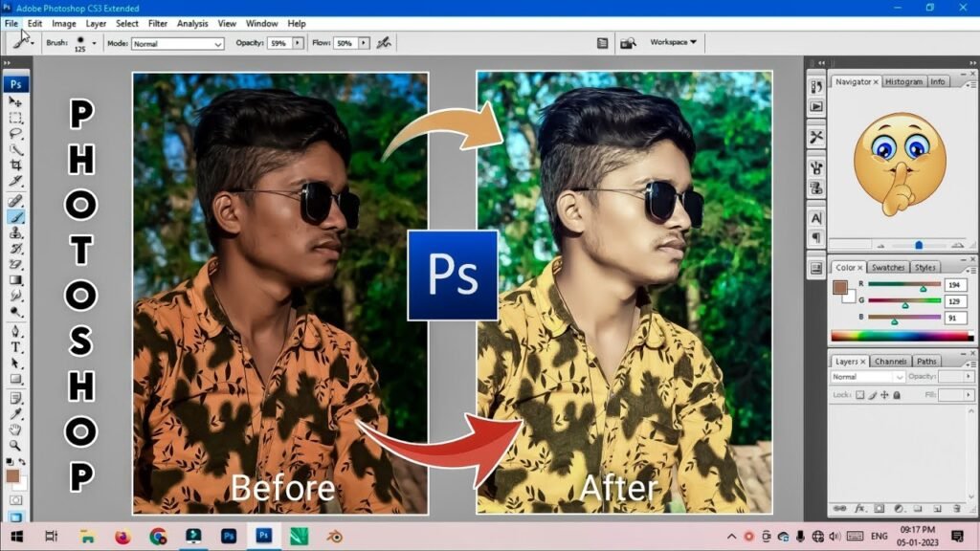Open the layer blend mode dropdown
The height and width of the screenshot is (551, 980).
click(x=867, y=377)
